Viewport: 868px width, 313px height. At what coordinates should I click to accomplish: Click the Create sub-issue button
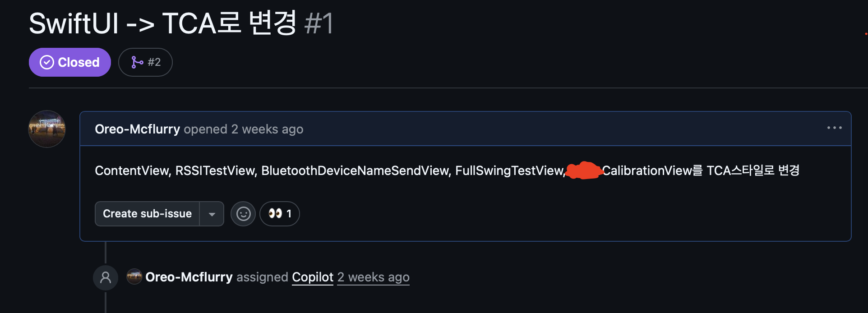[x=147, y=214]
